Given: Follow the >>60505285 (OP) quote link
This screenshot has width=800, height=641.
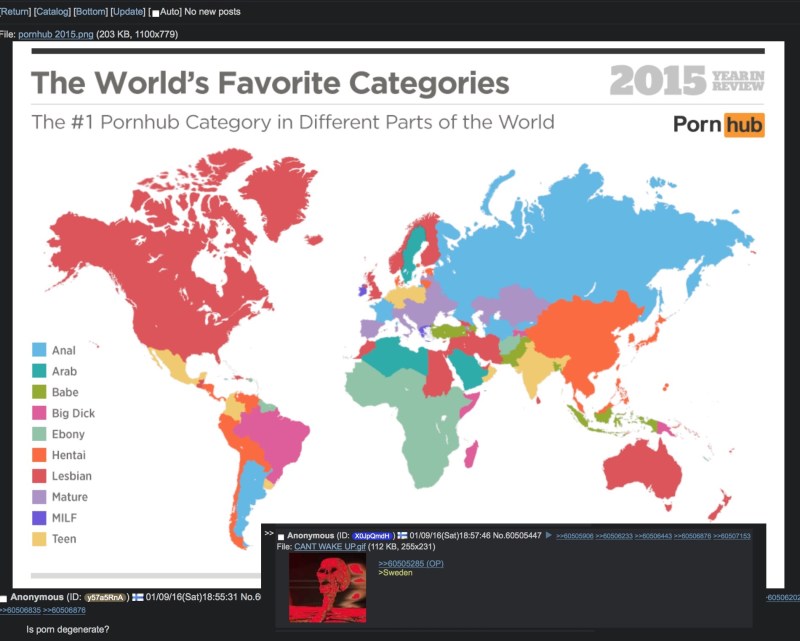Looking at the screenshot, I should (411, 563).
